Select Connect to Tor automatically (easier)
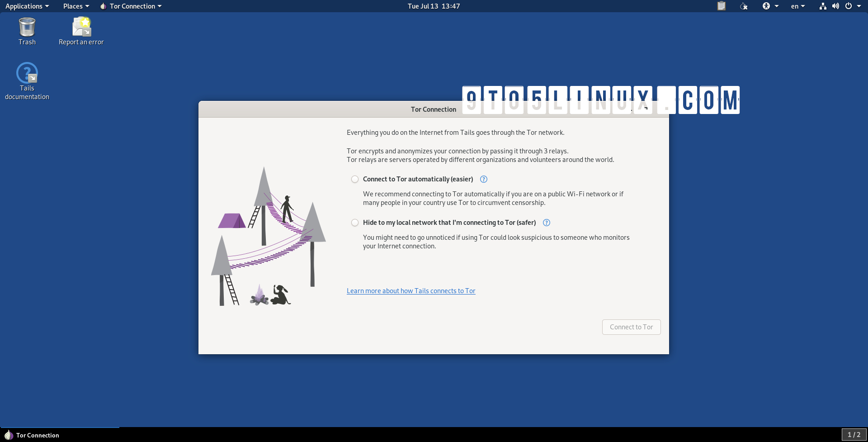This screenshot has width=868, height=442. 355,179
